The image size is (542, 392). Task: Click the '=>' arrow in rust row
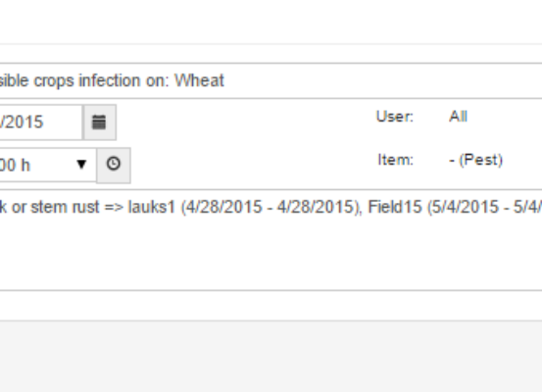[114, 208]
